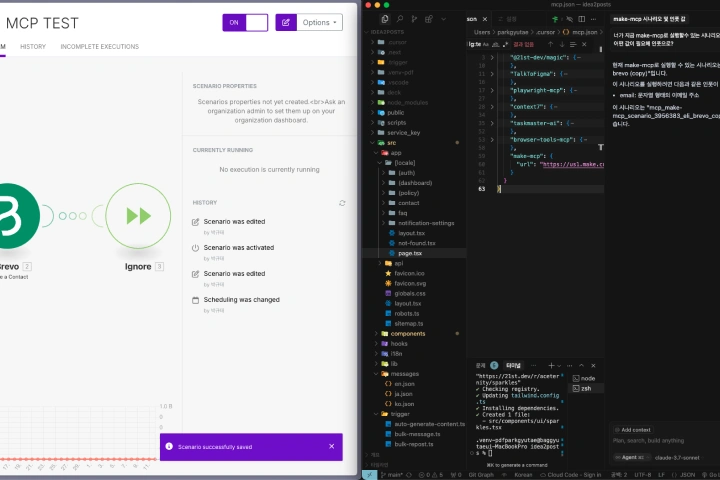
Task: Open globals.css in the file explorer
Action: tap(410, 294)
